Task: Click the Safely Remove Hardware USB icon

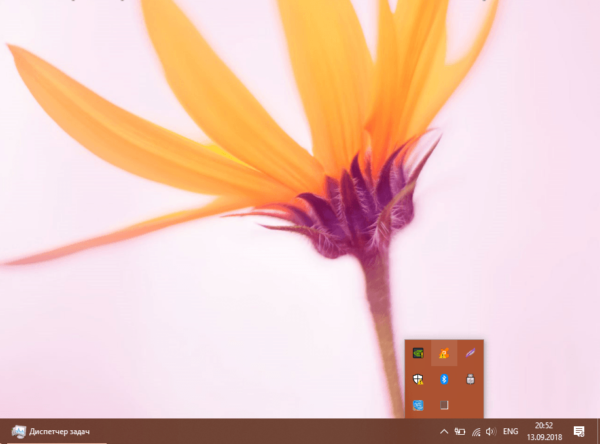Action: pos(470,379)
